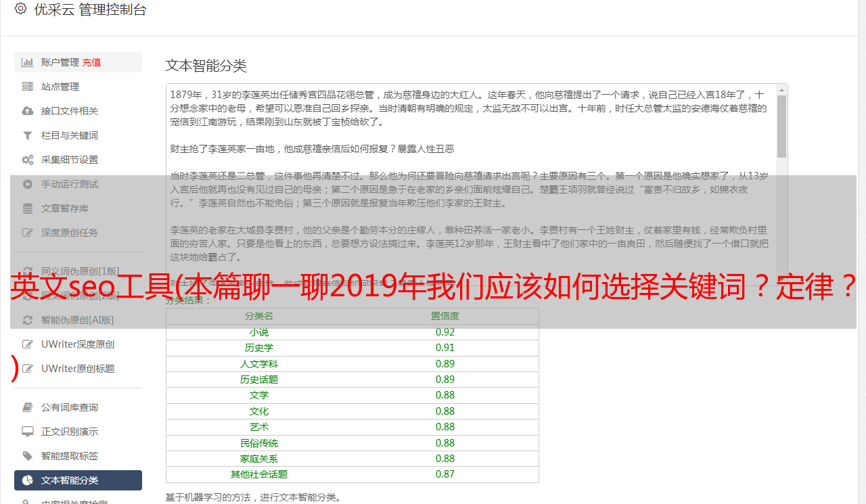Click 优采云 管理控制台 header title
This screenshot has width=866, height=504.
pyautogui.click(x=90, y=9)
